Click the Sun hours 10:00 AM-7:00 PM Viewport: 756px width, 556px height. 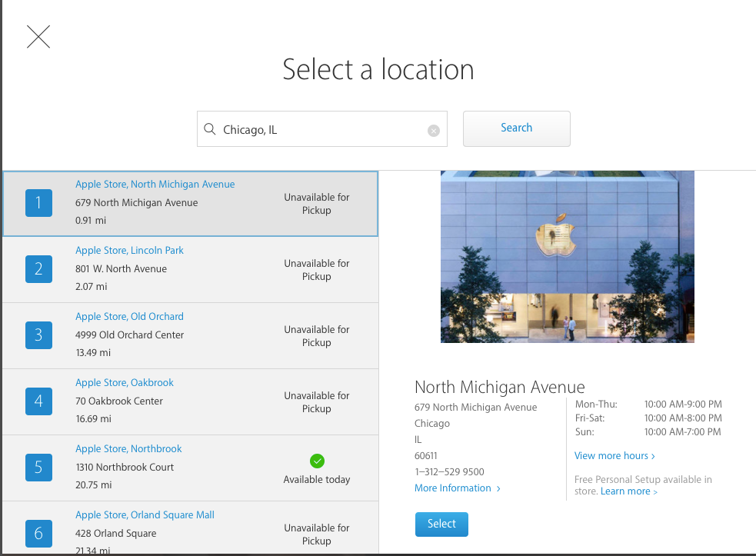[x=683, y=431]
